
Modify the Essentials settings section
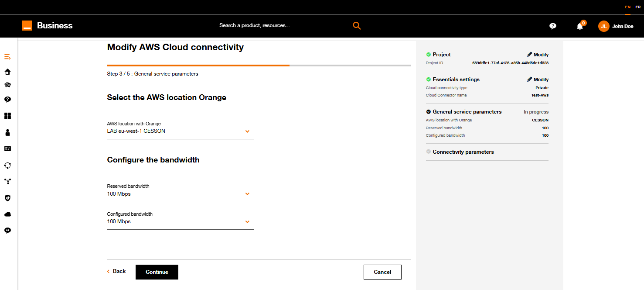(538, 79)
